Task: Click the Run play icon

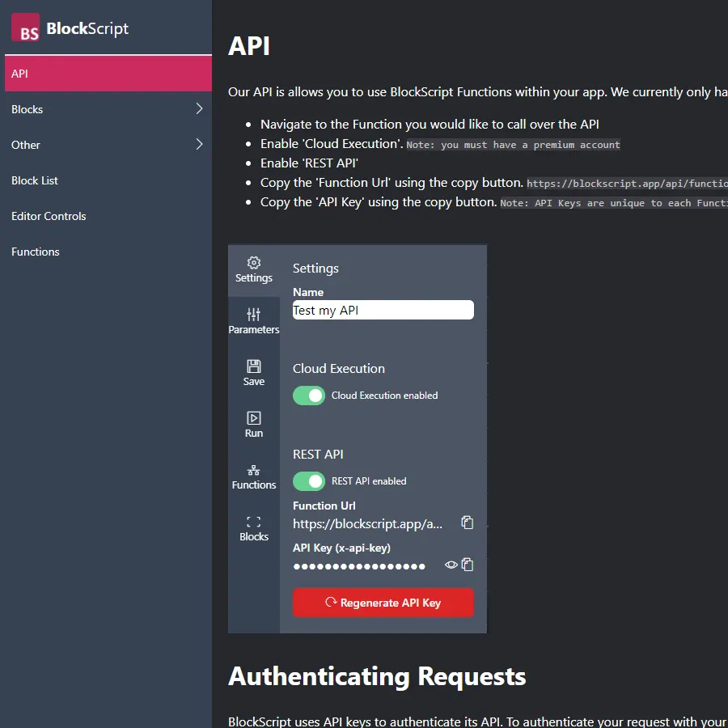Action: pos(253,418)
